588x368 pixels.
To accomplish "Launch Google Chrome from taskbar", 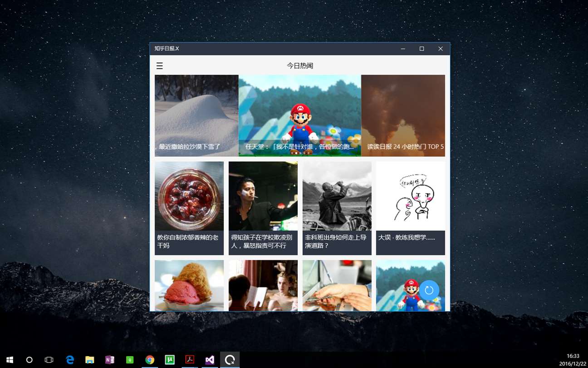I will 150,360.
